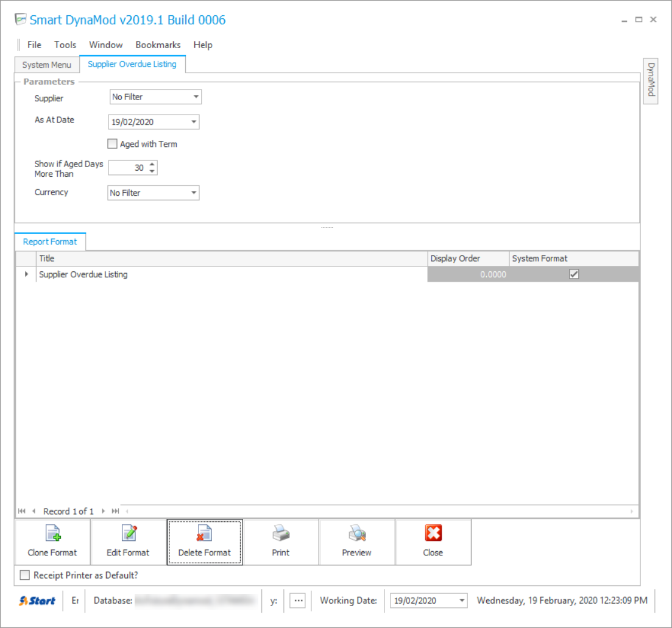Viewport: 672px width, 628px height.
Task: Open Edit Format for the report
Action: (x=128, y=542)
